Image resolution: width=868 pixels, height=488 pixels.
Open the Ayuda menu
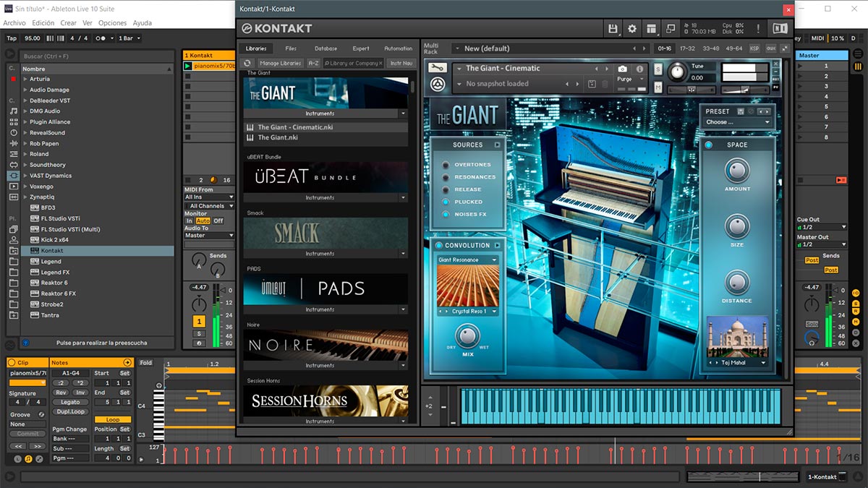(142, 23)
